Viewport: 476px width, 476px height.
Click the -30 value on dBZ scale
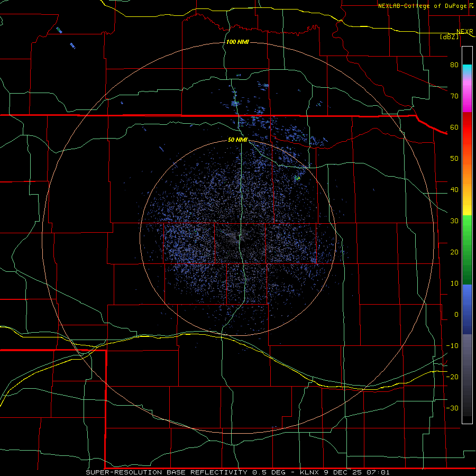tap(452, 408)
